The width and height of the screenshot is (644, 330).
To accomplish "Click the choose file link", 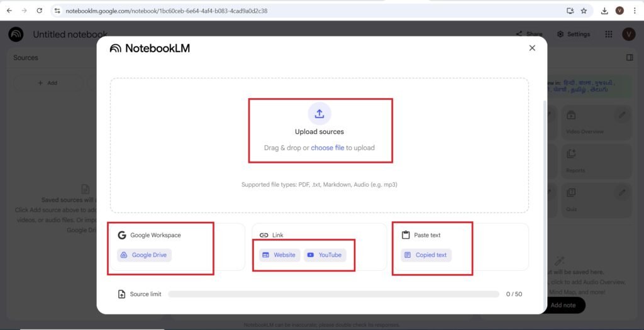I will tap(327, 148).
